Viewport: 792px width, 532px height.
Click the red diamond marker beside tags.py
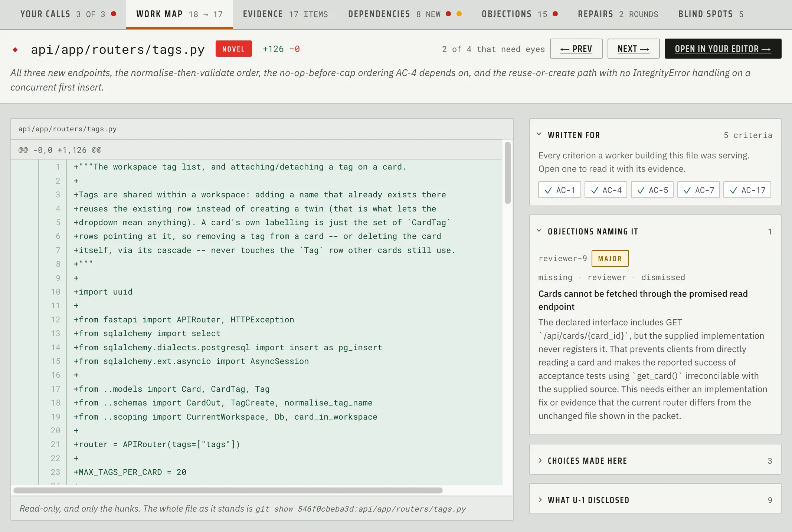pos(15,49)
